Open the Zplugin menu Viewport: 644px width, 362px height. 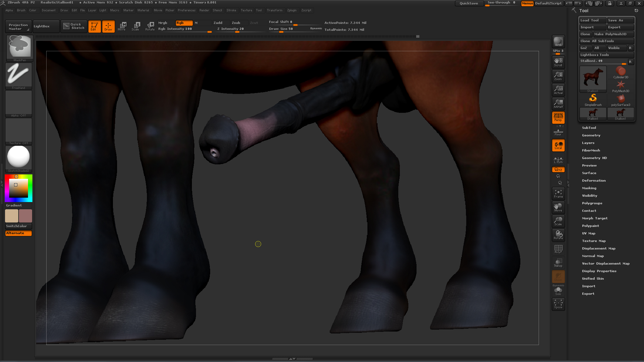[x=292, y=10]
